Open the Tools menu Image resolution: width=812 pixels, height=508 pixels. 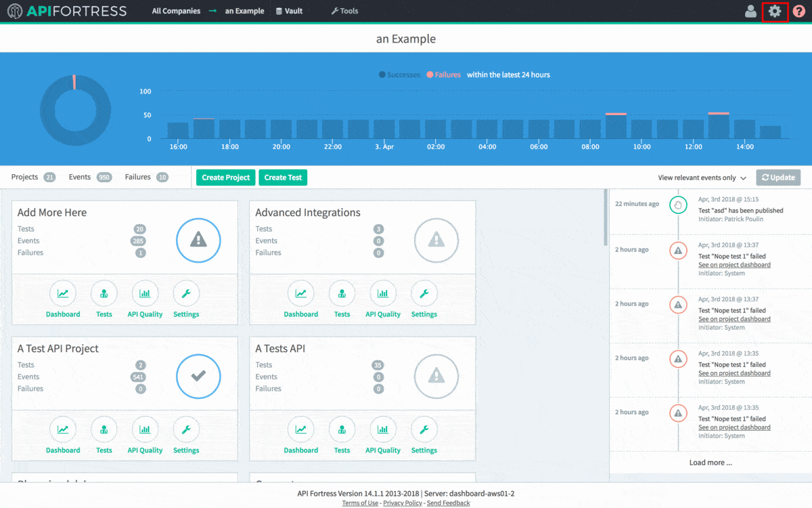pyautogui.click(x=345, y=12)
